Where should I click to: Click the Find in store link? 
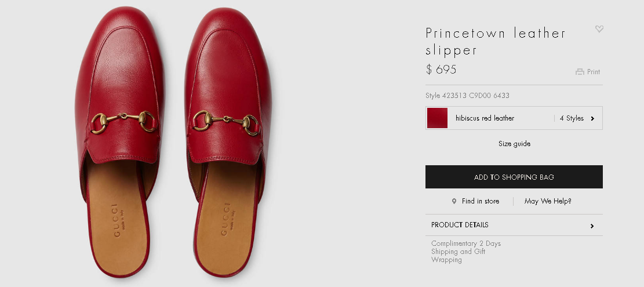(x=480, y=201)
